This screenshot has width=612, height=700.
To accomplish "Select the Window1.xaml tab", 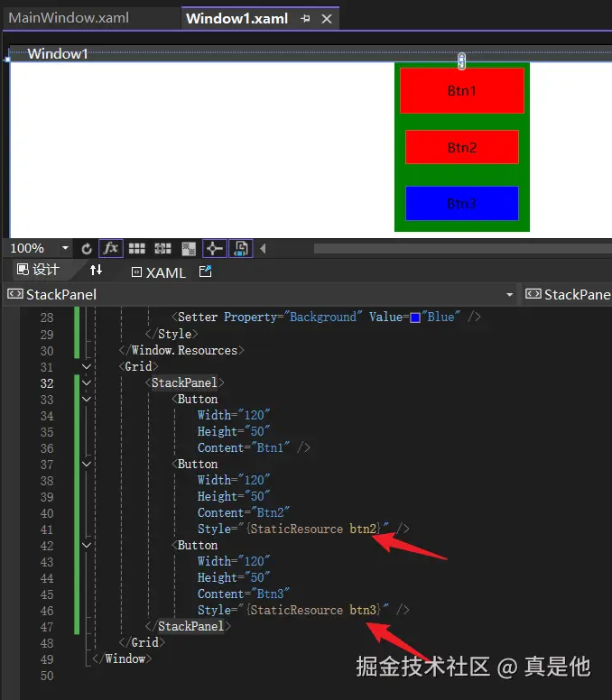I will (236, 19).
